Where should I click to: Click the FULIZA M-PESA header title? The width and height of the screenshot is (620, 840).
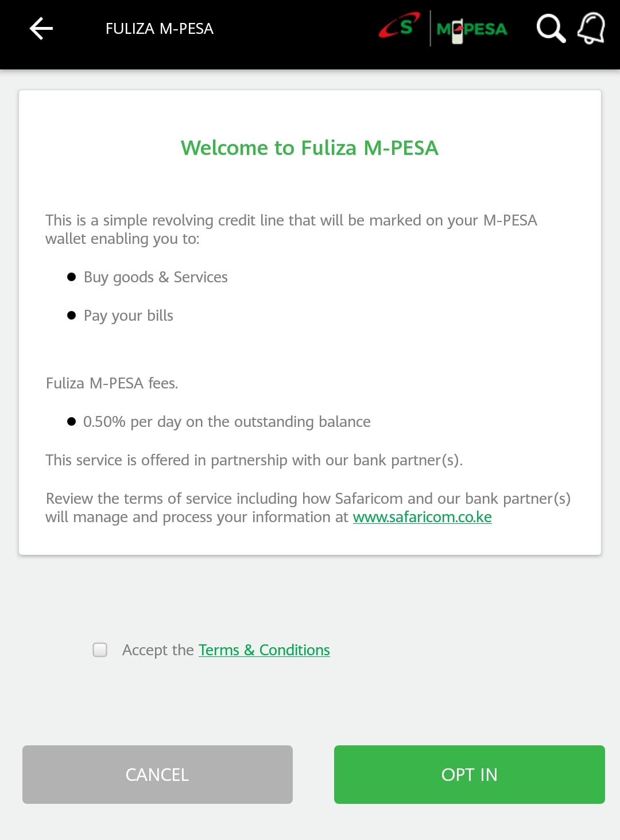click(x=159, y=29)
